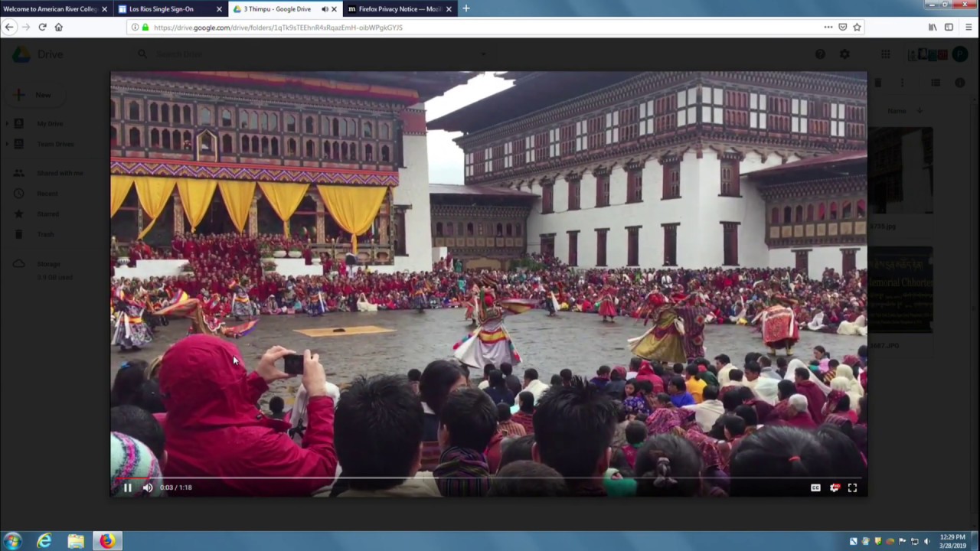The image size is (980, 551).
Task: Open Drive more actions vertical dots
Action: pos(902,83)
